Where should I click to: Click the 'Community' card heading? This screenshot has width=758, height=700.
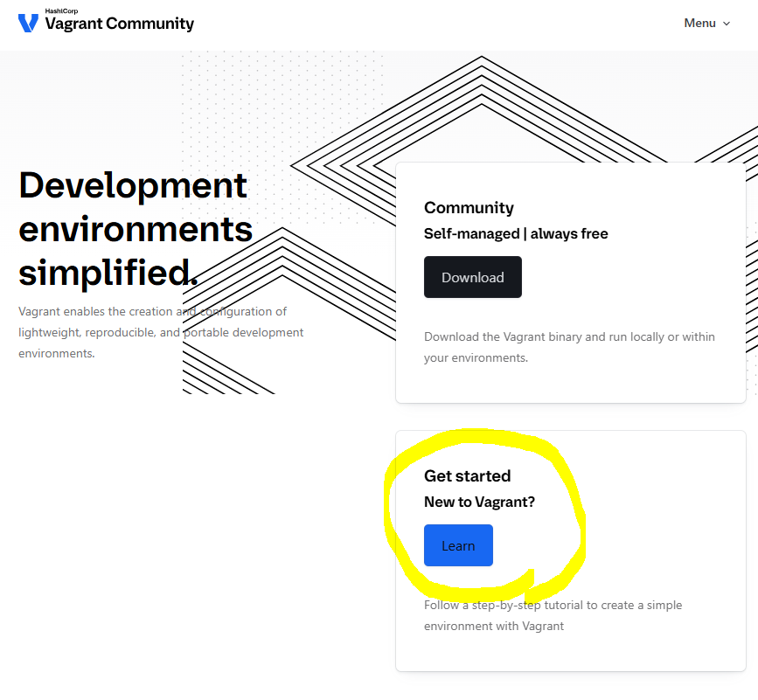469,208
